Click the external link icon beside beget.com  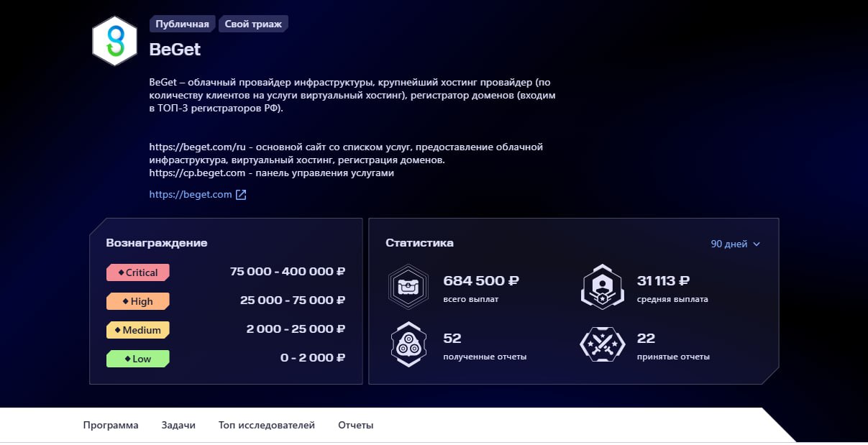pos(241,195)
